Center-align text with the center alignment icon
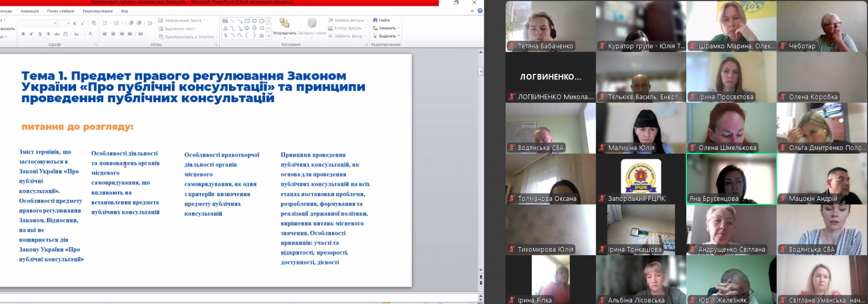868x304 pixels. tap(113, 34)
